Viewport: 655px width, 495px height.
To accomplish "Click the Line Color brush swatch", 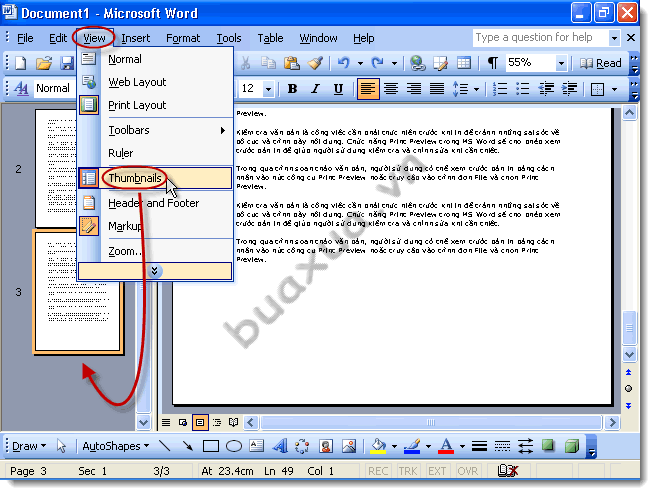I will click(412, 446).
